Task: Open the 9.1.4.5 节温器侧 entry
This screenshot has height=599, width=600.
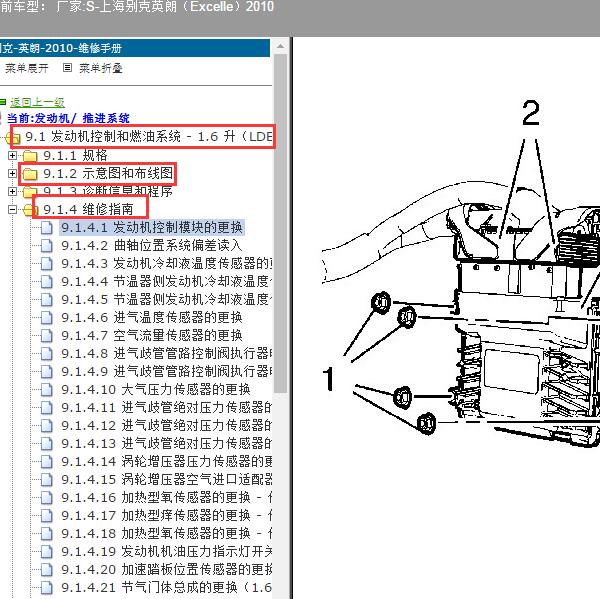Action: pyautogui.click(x=166, y=299)
